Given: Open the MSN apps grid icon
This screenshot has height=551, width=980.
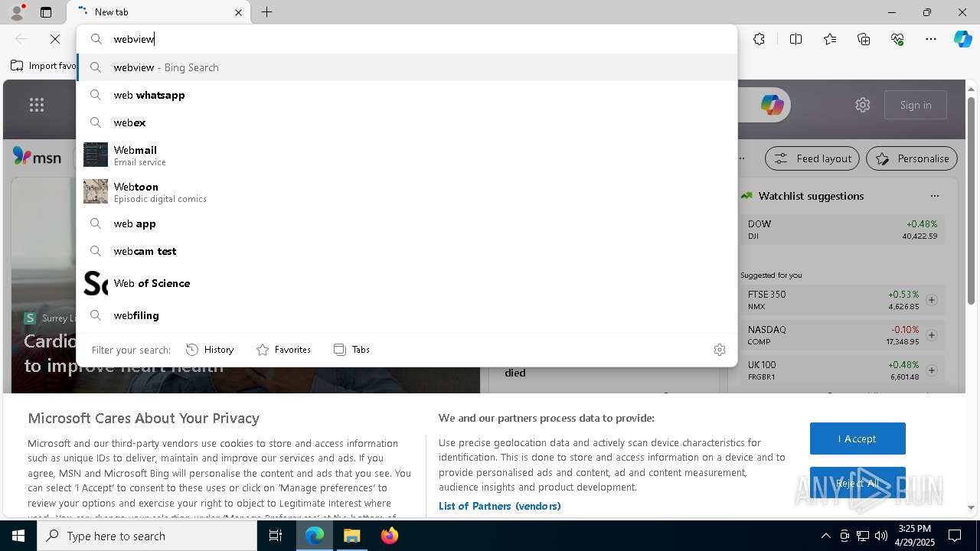Looking at the screenshot, I should point(37,105).
